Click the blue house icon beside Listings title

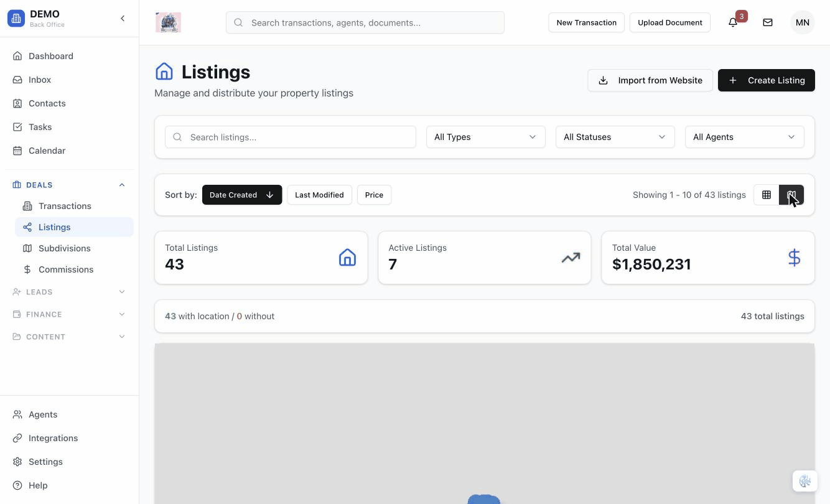click(164, 72)
